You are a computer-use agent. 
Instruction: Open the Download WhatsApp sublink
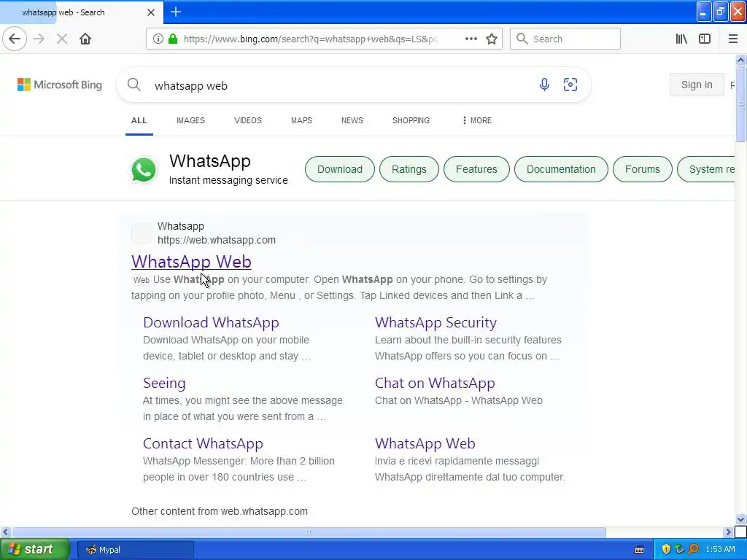tap(211, 322)
